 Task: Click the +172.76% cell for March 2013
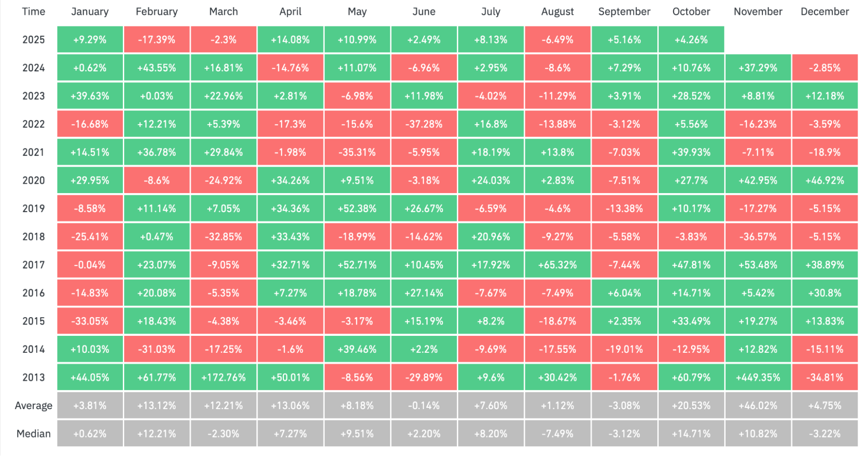[x=224, y=377]
